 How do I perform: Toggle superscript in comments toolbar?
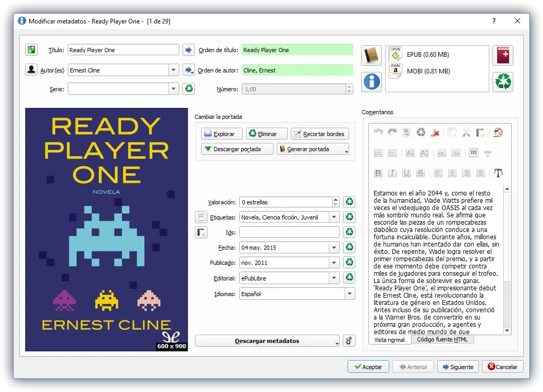(x=410, y=153)
